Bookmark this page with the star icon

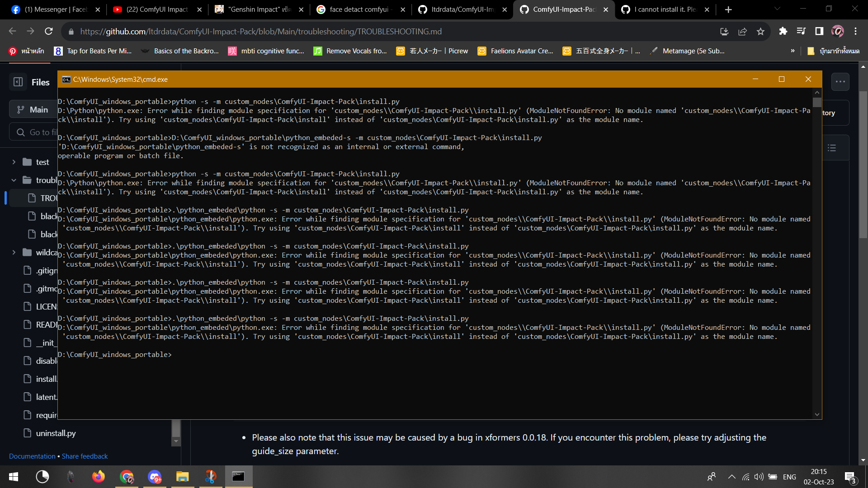760,31
